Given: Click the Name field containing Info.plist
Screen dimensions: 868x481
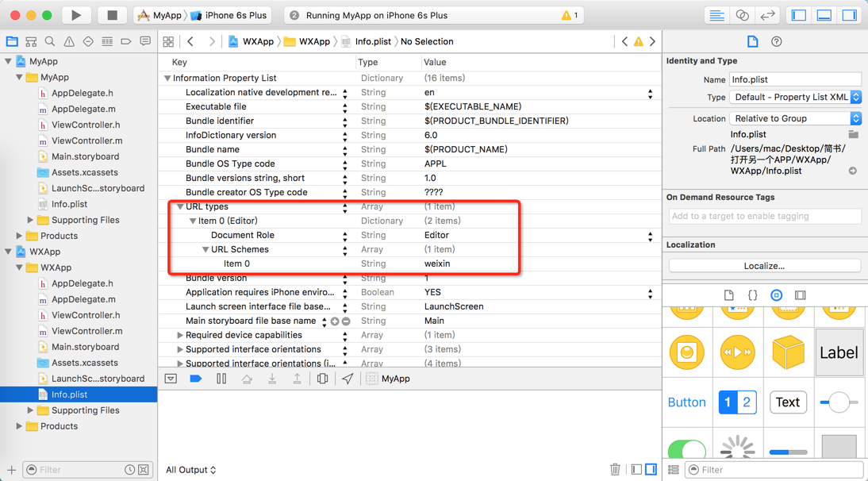Looking at the screenshot, I should click(795, 79).
